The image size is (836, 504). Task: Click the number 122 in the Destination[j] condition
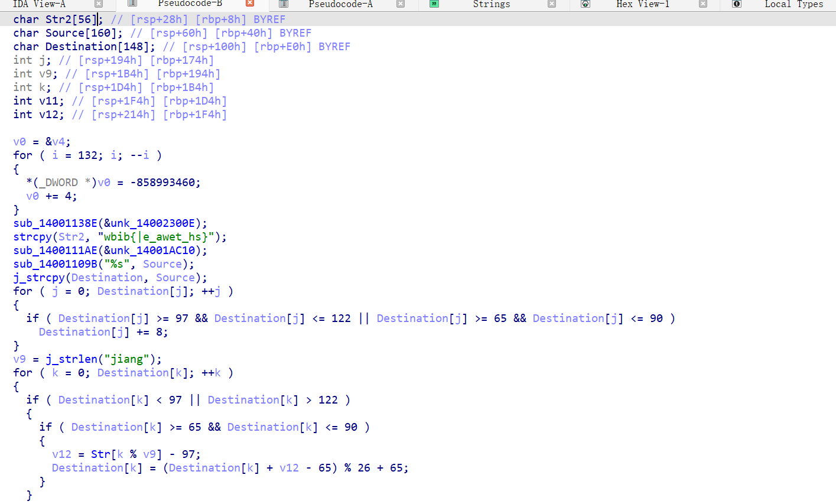(341, 318)
